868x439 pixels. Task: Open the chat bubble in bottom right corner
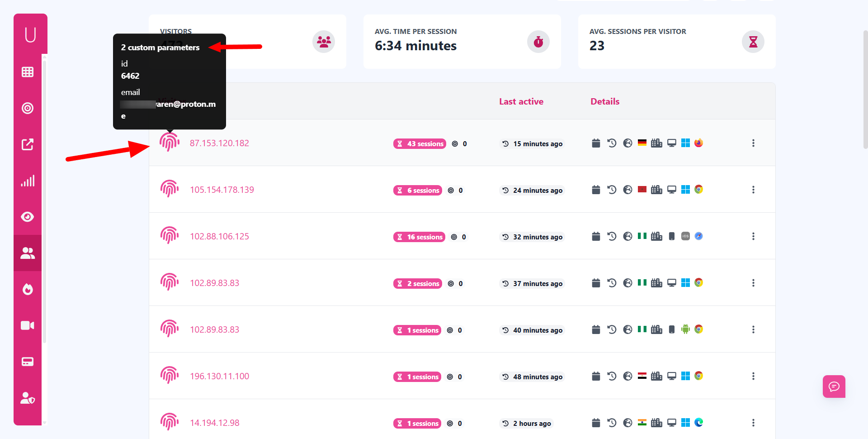coord(834,387)
